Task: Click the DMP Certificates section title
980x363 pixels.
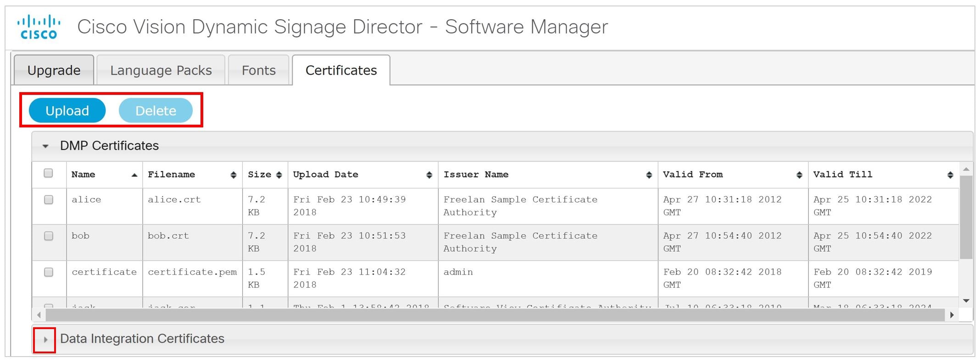Action: pyautogui.click(x=109, y=146)
